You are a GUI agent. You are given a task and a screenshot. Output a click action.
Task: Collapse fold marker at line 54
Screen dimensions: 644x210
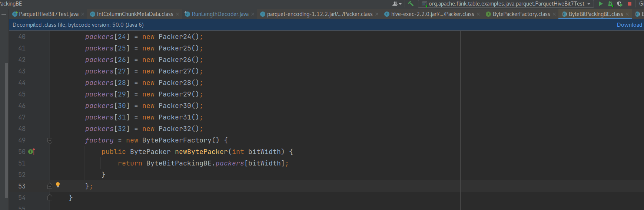tap(50, 198)
